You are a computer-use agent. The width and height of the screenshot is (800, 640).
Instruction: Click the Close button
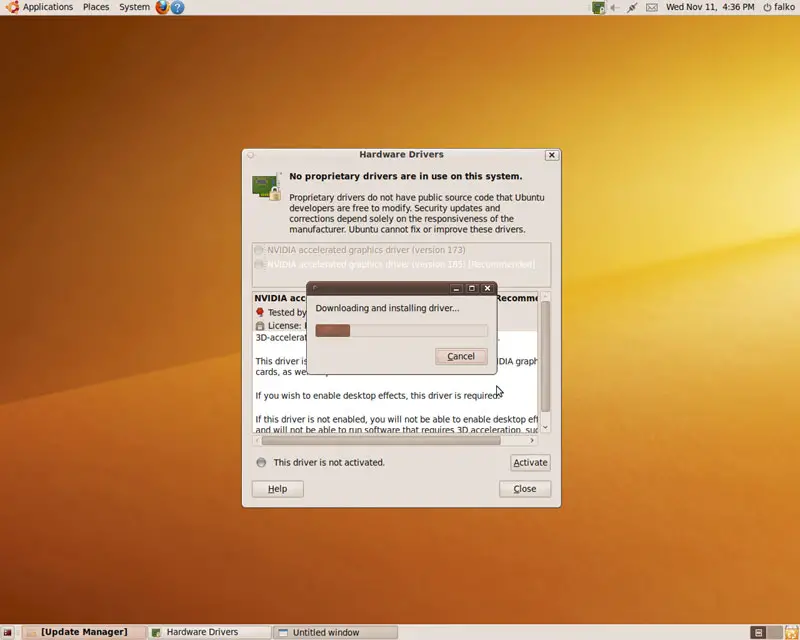pos(525,489)
